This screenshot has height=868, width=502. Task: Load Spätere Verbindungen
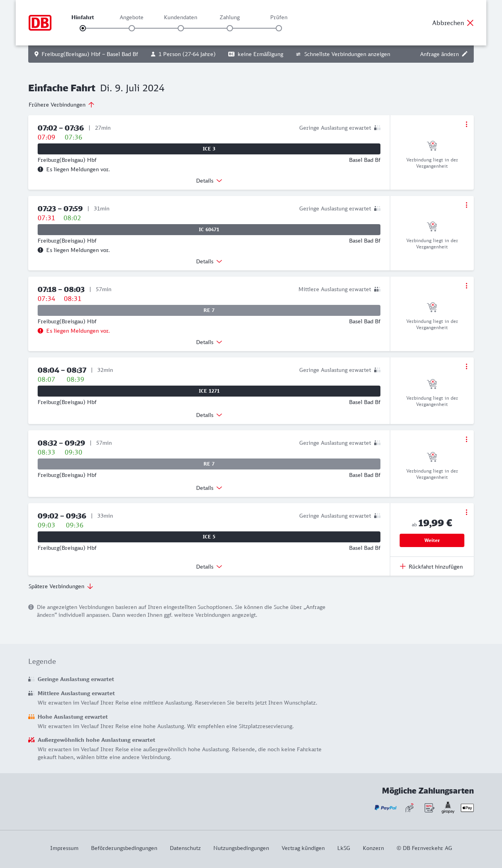tap(61, 586)
